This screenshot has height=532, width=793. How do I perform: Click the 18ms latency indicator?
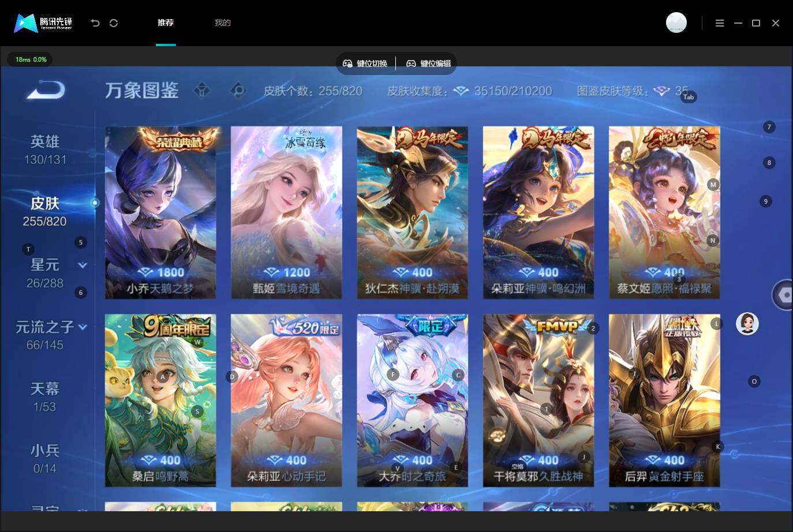point(30,59)
